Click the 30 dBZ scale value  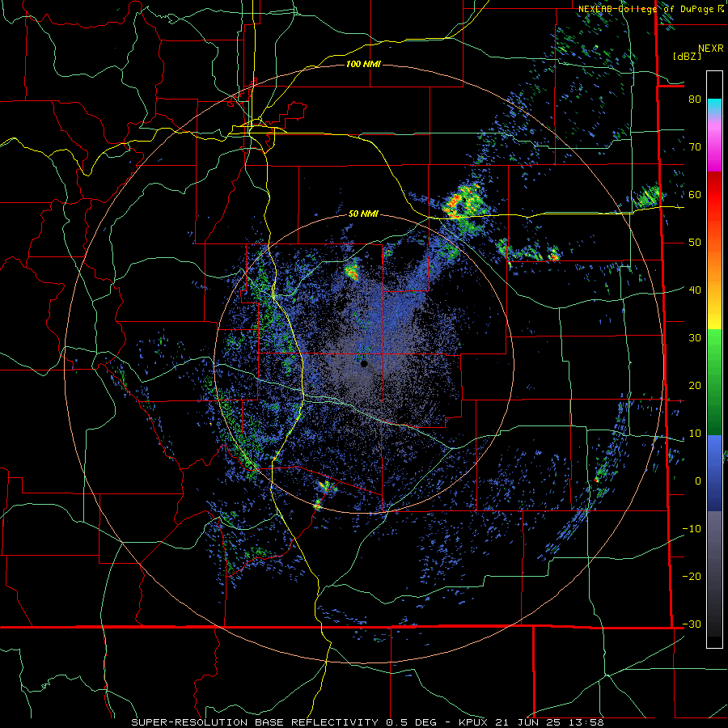[x=695, y=337]
